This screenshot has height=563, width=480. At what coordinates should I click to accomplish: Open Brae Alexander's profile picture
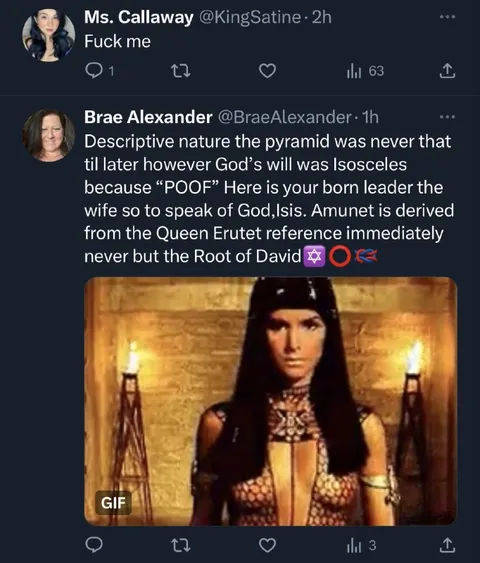49,135
